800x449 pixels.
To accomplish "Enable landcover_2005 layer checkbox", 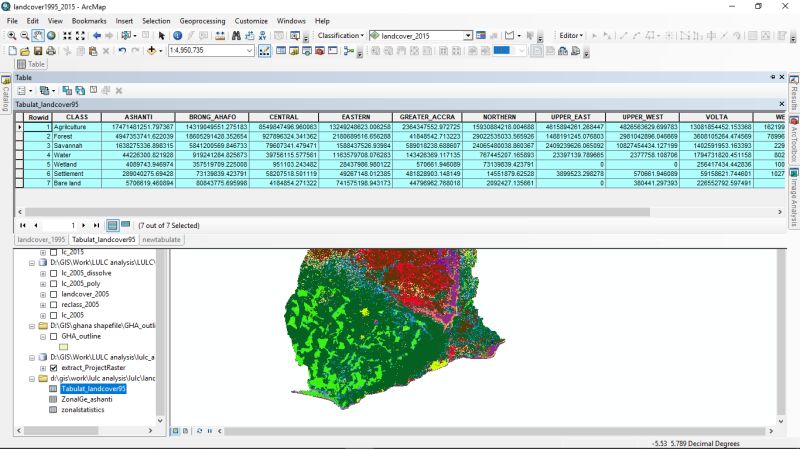I will pos(54,294).
